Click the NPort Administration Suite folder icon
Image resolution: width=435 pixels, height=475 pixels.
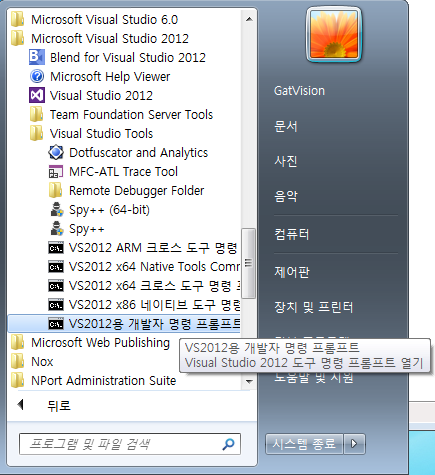[x=17, y=380]
